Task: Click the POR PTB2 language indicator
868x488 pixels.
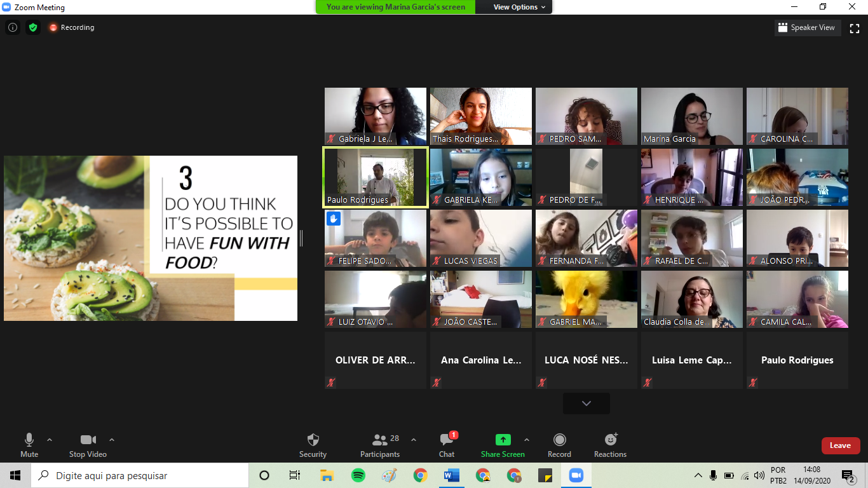Action: pyautogui.click(x=778, y=475)
